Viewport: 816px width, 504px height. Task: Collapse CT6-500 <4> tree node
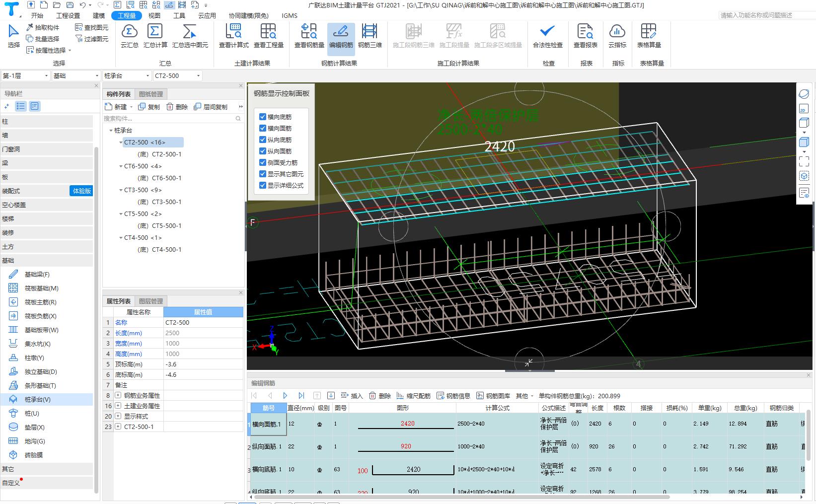coord(121,166)
